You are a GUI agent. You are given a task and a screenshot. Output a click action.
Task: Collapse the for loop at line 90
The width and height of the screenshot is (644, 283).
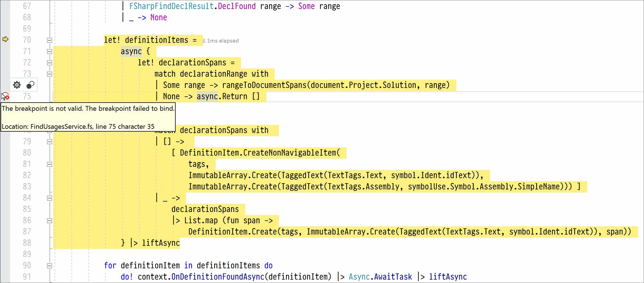click(49, 265)
